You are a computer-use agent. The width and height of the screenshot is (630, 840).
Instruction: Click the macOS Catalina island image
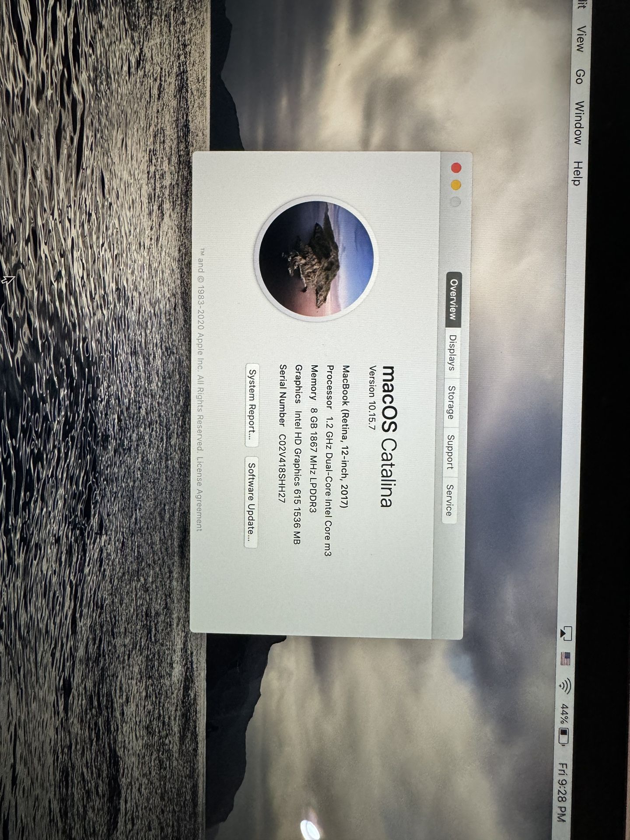pyautogui.click(x=316, y=258)
